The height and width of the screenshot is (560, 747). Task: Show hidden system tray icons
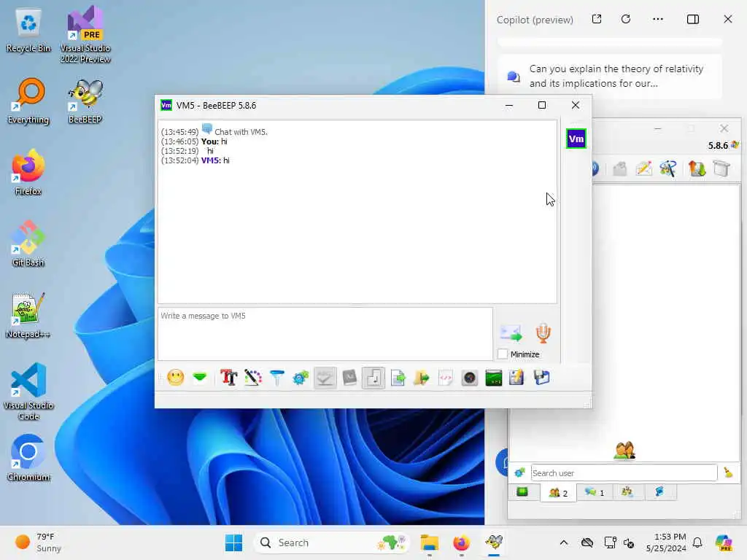(564, 542)
